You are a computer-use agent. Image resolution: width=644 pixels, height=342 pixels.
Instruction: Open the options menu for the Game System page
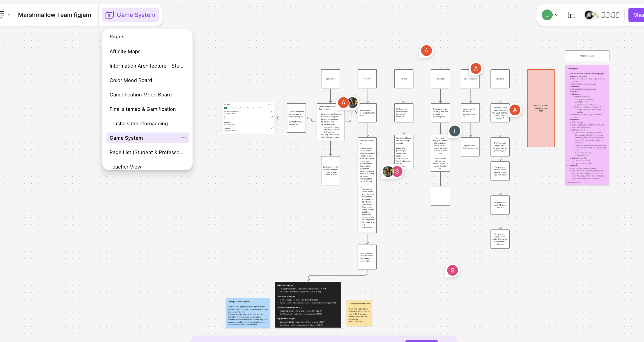pos(184,138)
